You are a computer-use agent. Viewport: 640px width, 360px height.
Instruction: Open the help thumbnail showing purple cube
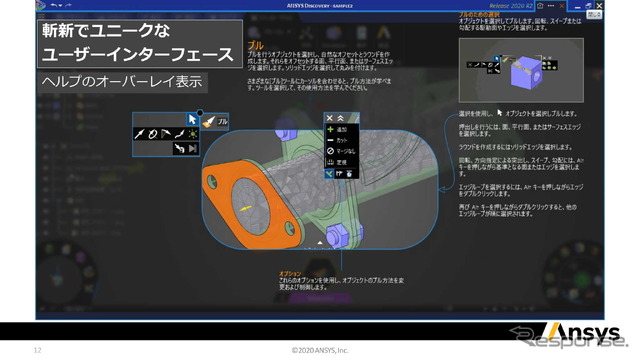click(521, 70)
